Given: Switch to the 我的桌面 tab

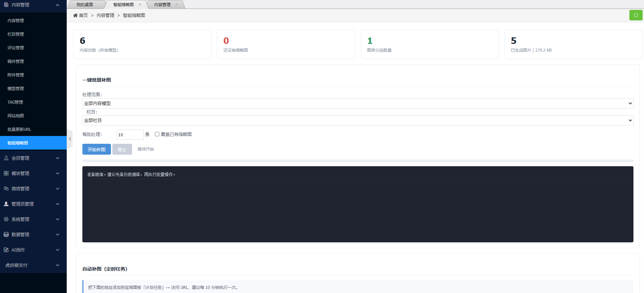Looking at the screenshot, I should 85,5.
